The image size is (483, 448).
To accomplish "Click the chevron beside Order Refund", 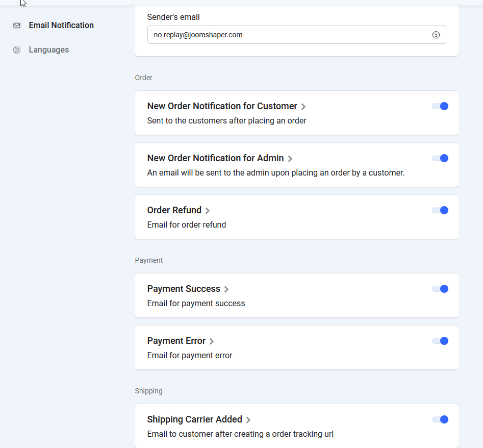I will click(x=208, y=211).
